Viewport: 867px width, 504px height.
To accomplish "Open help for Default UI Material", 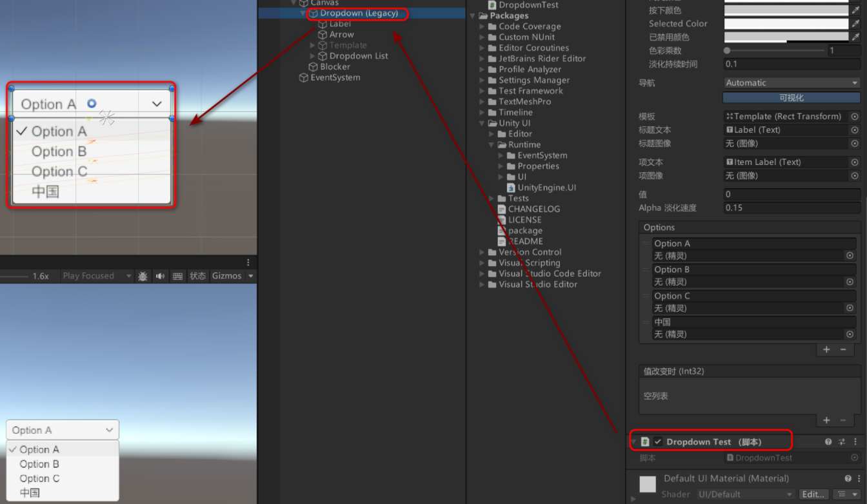I will [x=848, y=479].
